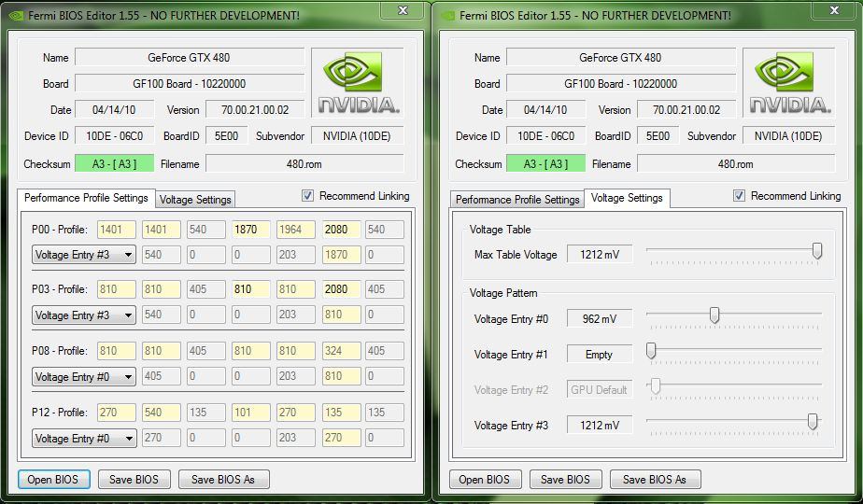Click Save BIOS As button in right window
863x504 pixels.
655,479
